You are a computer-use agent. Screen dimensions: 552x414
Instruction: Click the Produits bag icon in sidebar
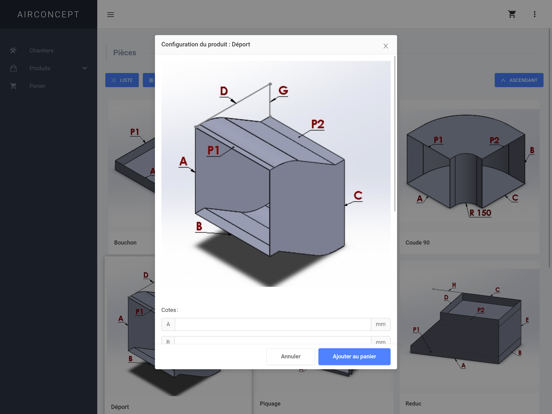(x=13, y=68)
